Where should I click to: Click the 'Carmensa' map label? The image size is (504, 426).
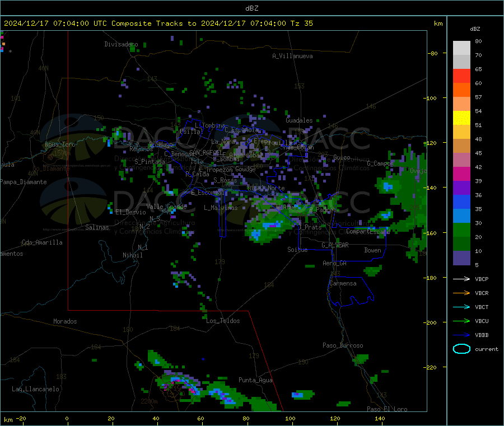tap(343, 283)
